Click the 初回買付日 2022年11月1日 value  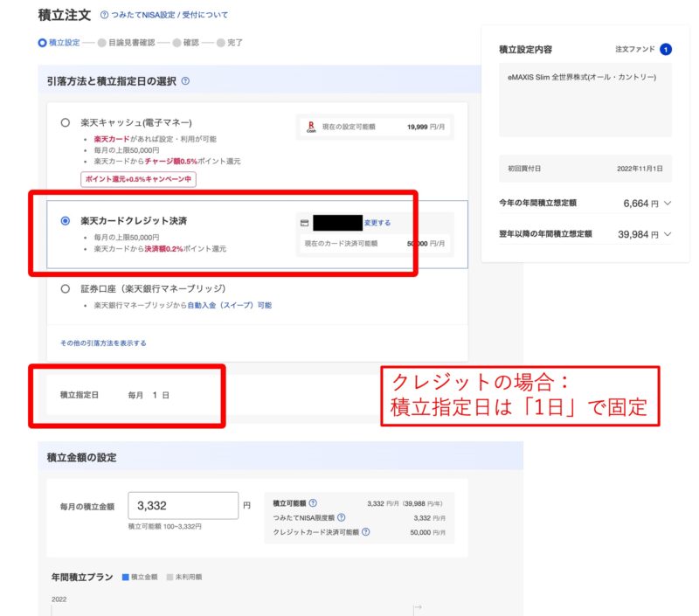(640, 169)
